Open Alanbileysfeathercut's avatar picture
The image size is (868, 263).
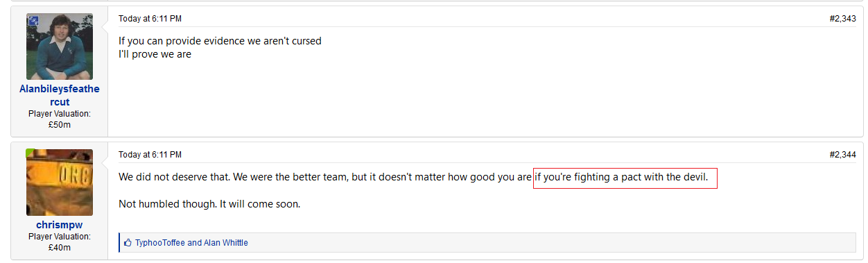tap(60, 46)
